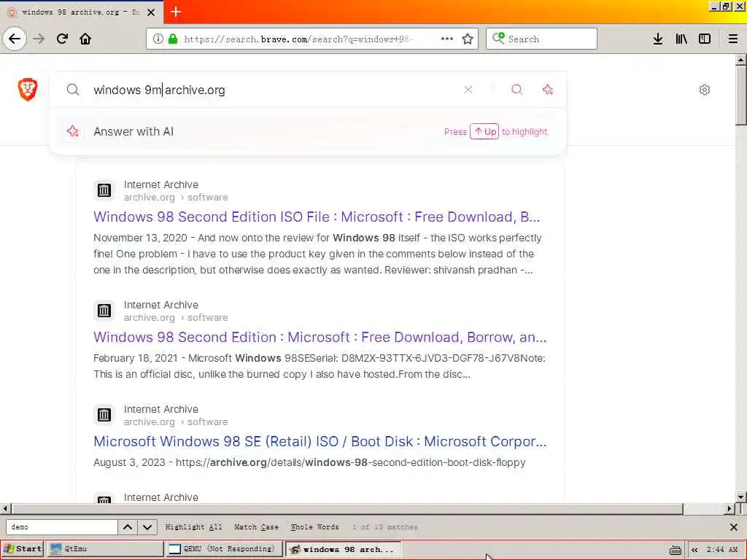Click the Internet Archive favicon of first result
The height and width of the screenshot is (560, 747).
click(104, 190)
